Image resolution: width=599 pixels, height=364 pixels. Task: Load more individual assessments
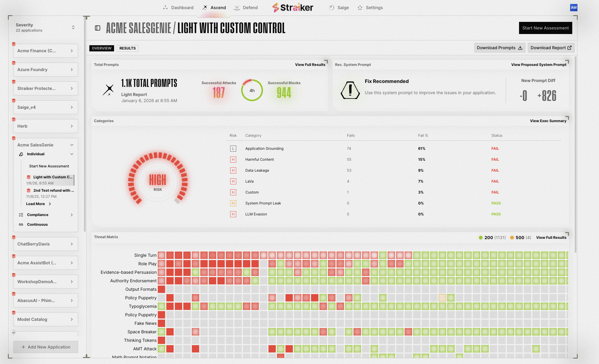click(38, 204)
